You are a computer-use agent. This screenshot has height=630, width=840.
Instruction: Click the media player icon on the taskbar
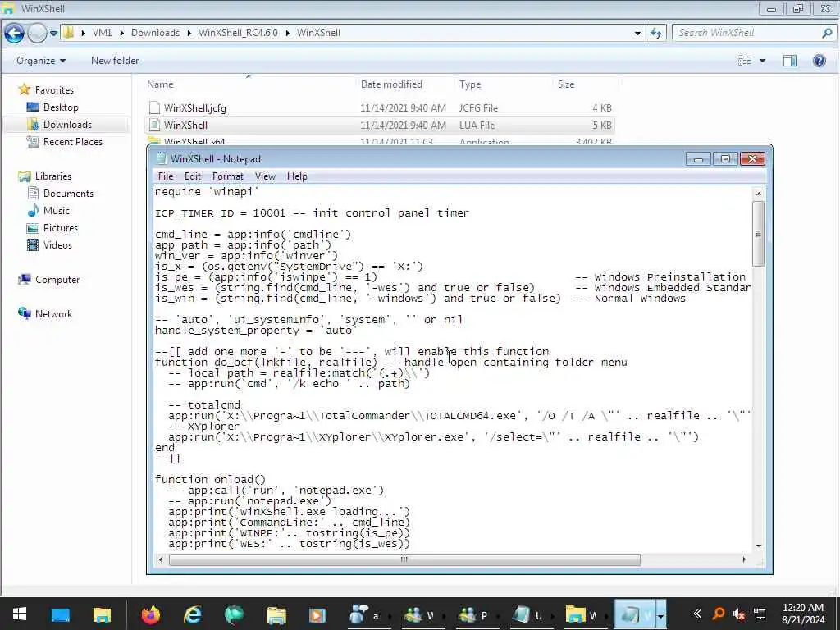point(317,615)
